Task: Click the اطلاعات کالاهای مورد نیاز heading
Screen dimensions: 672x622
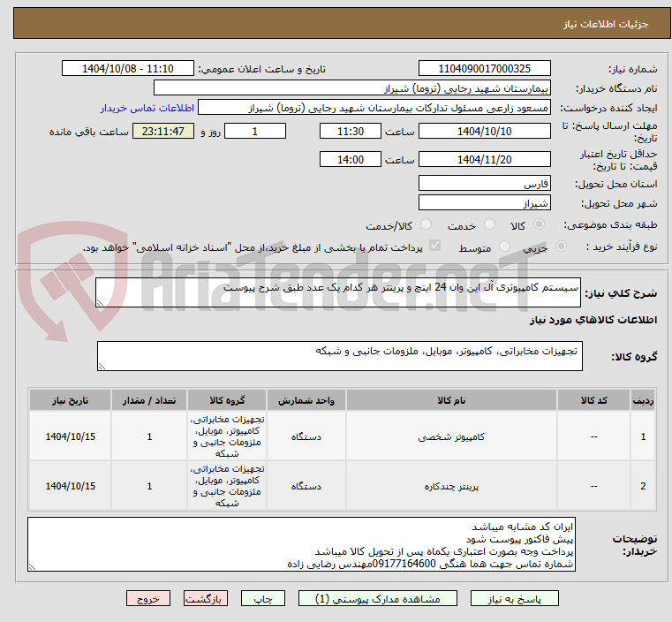Action: 593,320
